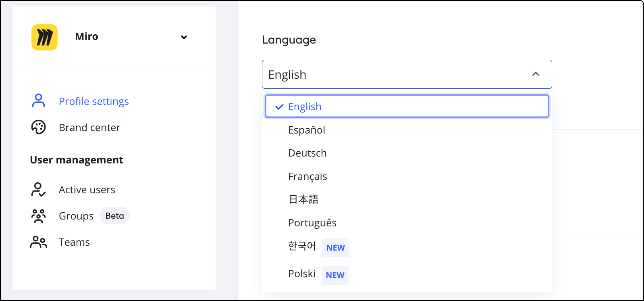Pick Français in the language dropdown
The width and height of the screenshot is (644, 301).
pos(307,176)
